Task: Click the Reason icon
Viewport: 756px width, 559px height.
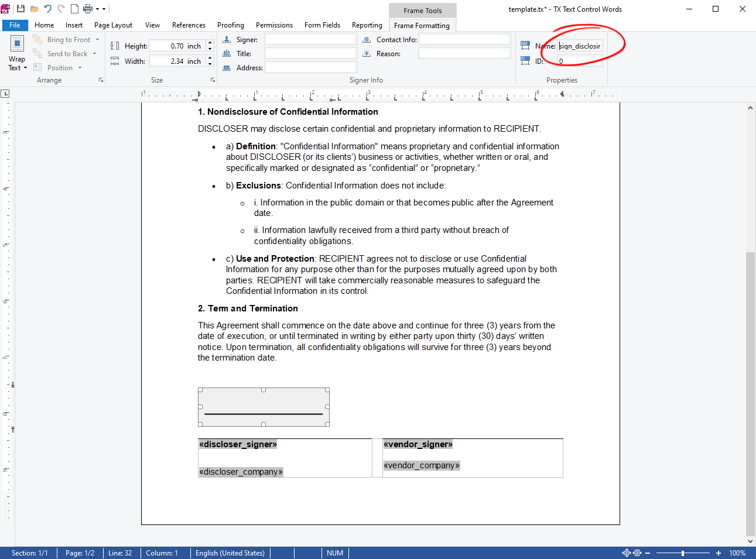Action: tap(367, 53)
